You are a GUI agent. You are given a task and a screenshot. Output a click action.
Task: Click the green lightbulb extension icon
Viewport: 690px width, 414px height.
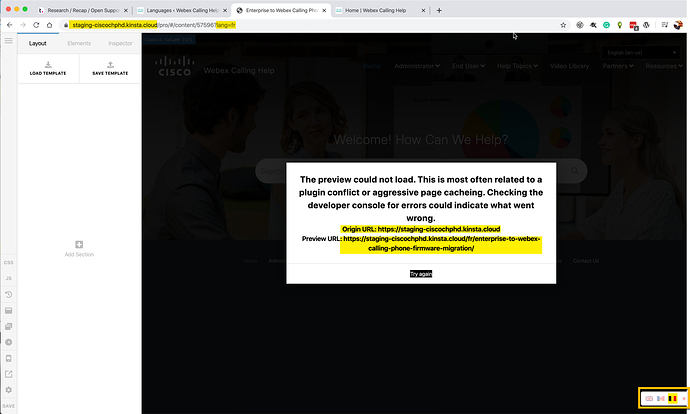(x=620, y=25)
